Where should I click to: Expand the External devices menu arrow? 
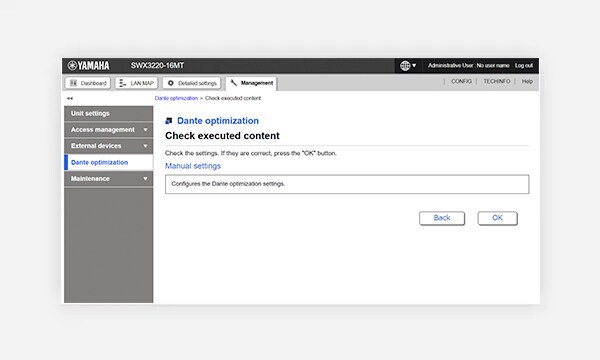(145, 146)
